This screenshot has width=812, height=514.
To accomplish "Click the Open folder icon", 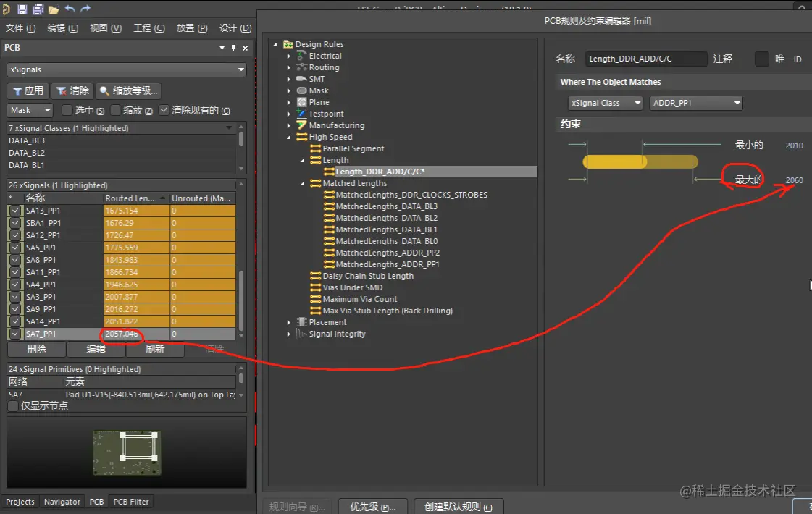I will 54,9.
